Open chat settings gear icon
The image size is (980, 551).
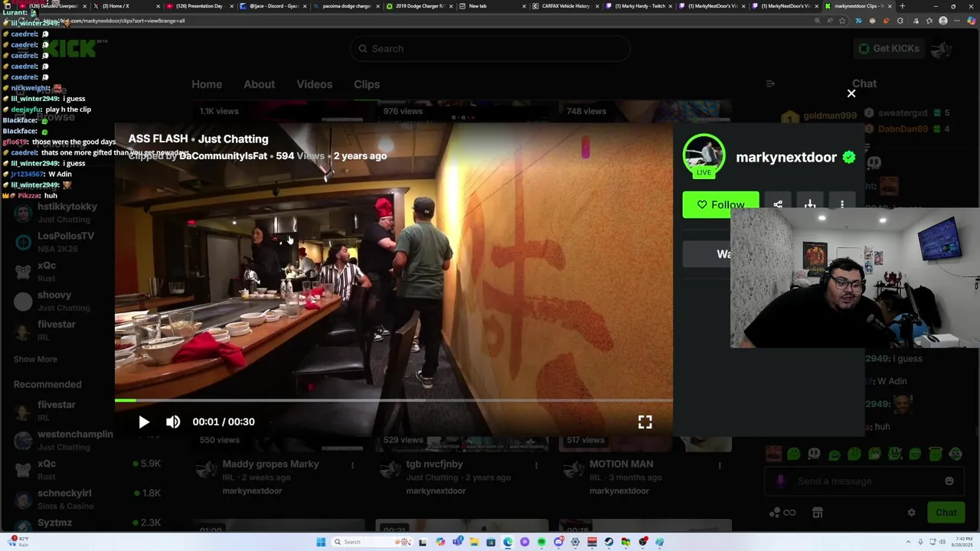click(x=911, y=513)
